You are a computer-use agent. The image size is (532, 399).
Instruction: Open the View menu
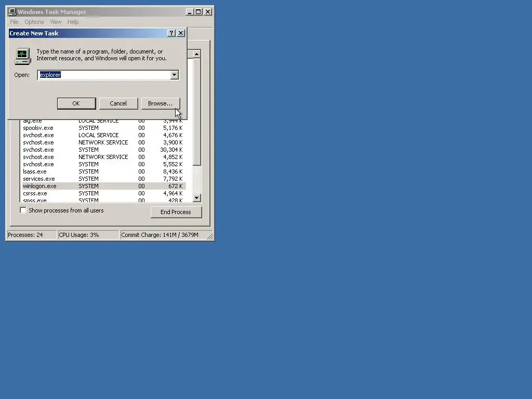pyautogui.click(x=56, y=22)
